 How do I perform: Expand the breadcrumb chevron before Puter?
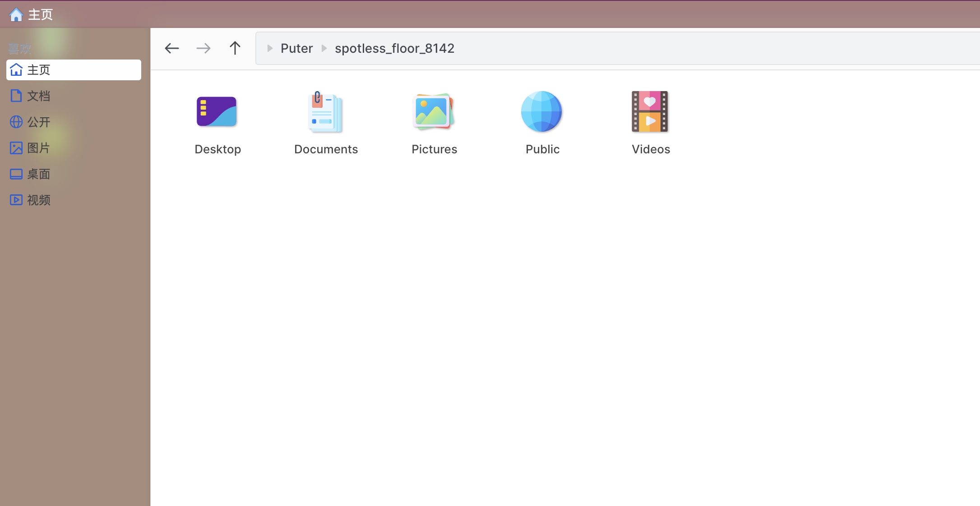click(269, 48)
